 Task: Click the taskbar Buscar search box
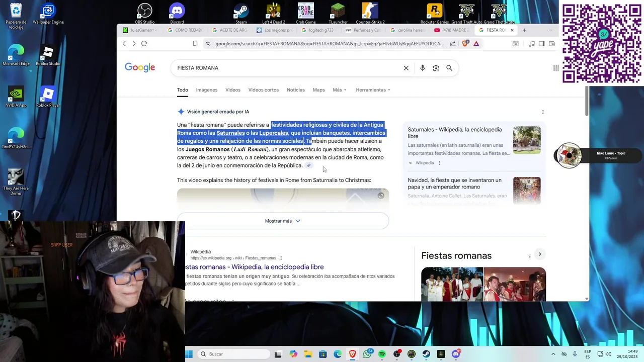coord(234,354)
